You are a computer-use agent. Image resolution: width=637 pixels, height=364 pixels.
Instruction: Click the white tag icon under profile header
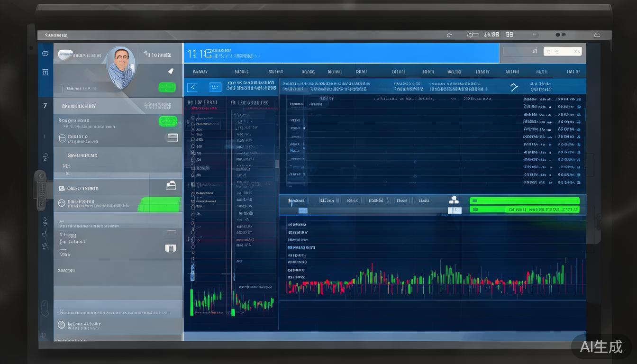171,71
